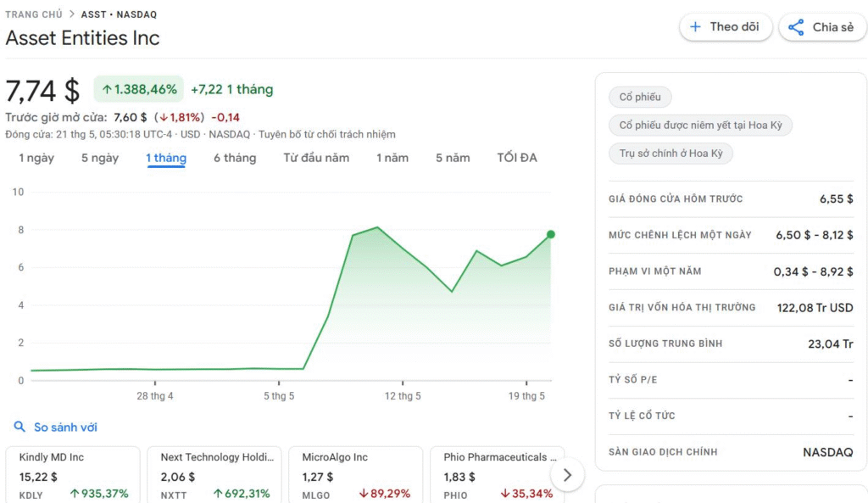The height and width of the screenshot is (503, 868).
Task: Click the 12 thg 5 axis label
Action: [x=403, y=396]
